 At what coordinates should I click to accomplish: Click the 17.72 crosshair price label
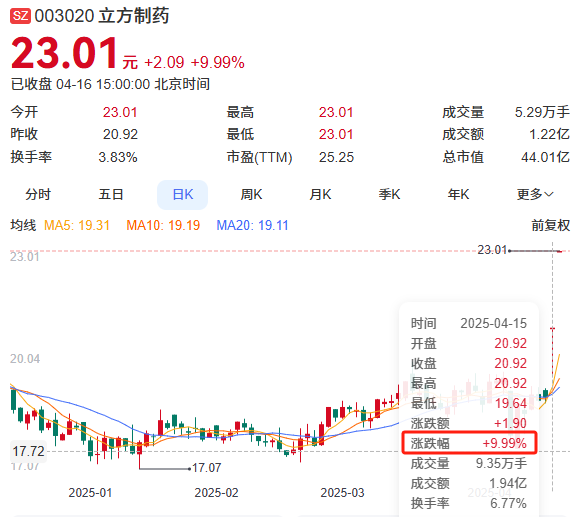click(28, 451)
